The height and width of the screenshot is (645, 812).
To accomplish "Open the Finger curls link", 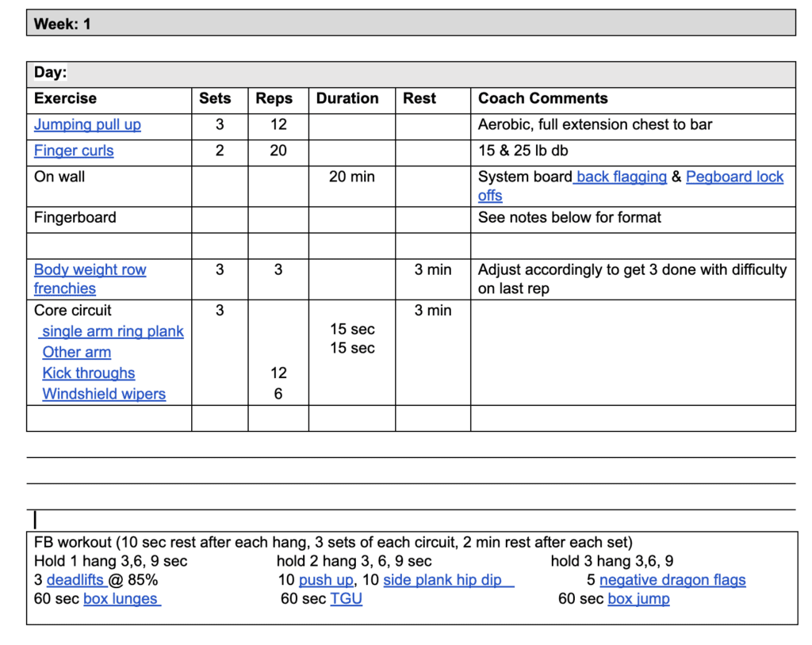I will tap(73, 151).
